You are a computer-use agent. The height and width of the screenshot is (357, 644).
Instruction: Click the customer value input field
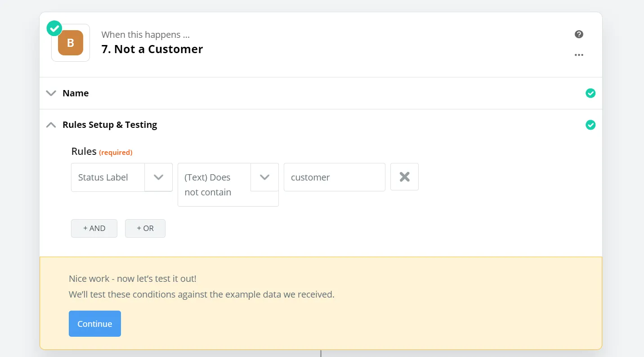pos(334,177)
